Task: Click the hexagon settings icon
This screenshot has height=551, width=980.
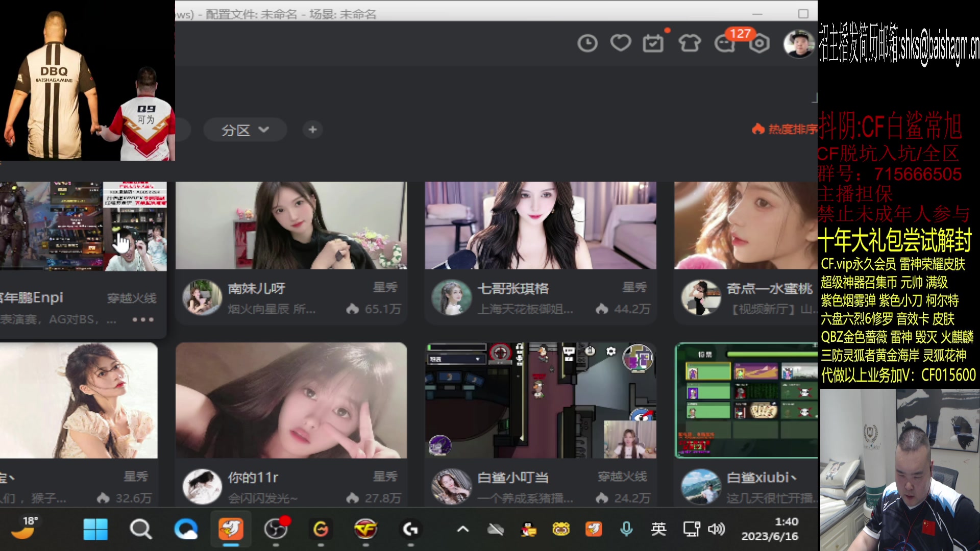Action: (x=759, y=44)
